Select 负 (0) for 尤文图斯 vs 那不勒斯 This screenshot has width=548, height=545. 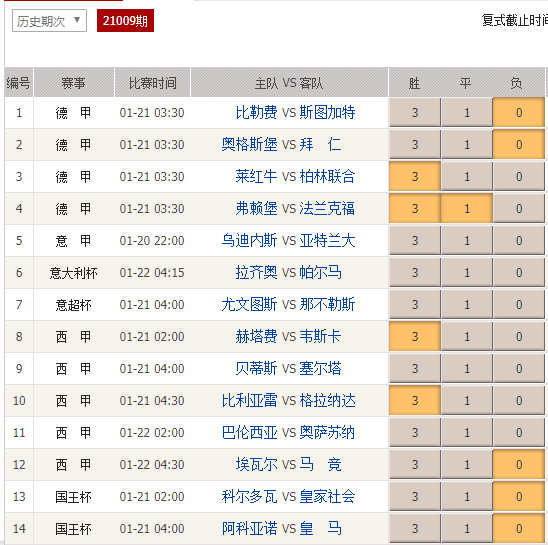coord(519,304)
